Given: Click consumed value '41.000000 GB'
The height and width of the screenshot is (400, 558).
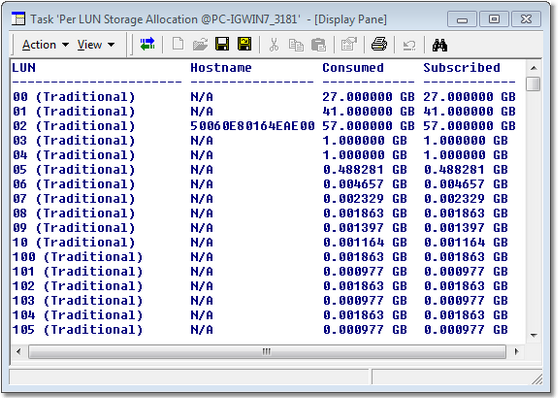Looking at the screenshot, I should 368,111.
